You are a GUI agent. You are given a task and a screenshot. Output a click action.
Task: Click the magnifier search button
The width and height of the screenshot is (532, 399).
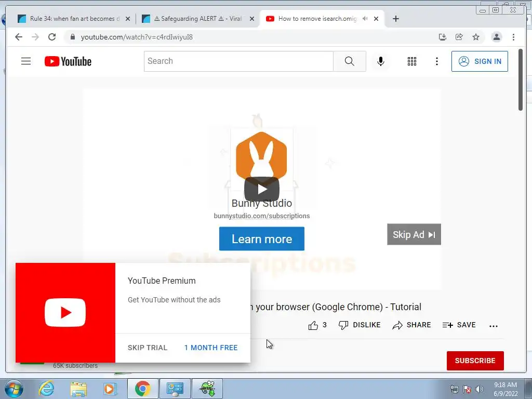pos(350,61)
